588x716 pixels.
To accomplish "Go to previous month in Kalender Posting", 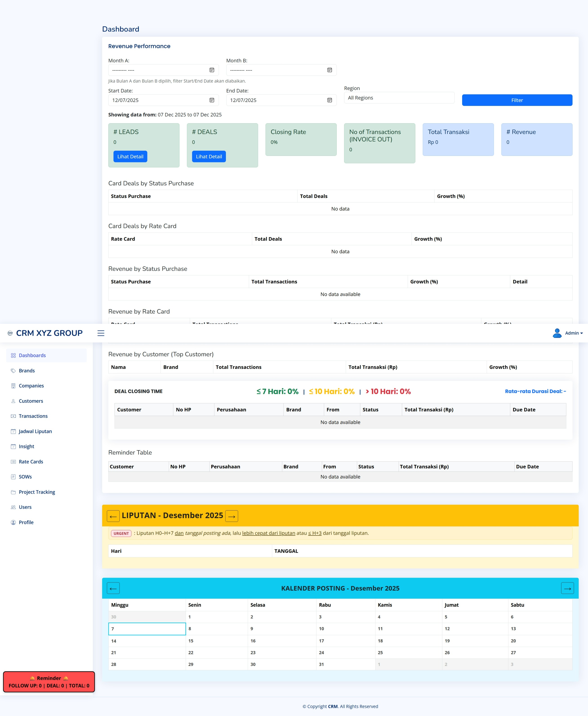I will (113, 588).
